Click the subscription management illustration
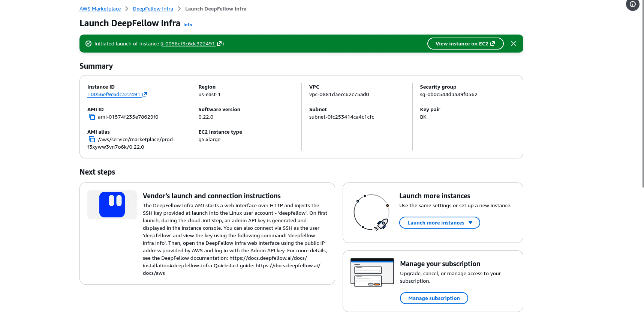Image resolution: width=644 pixels, height=318 pixels. (372, 273)
